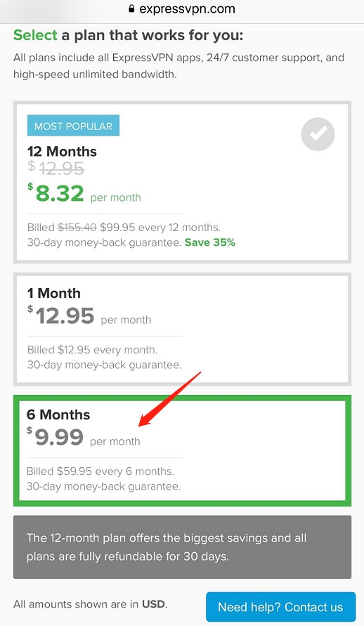Click the padlock icon beside expressvpn.com
364x626 pixels.
(131, 9)
